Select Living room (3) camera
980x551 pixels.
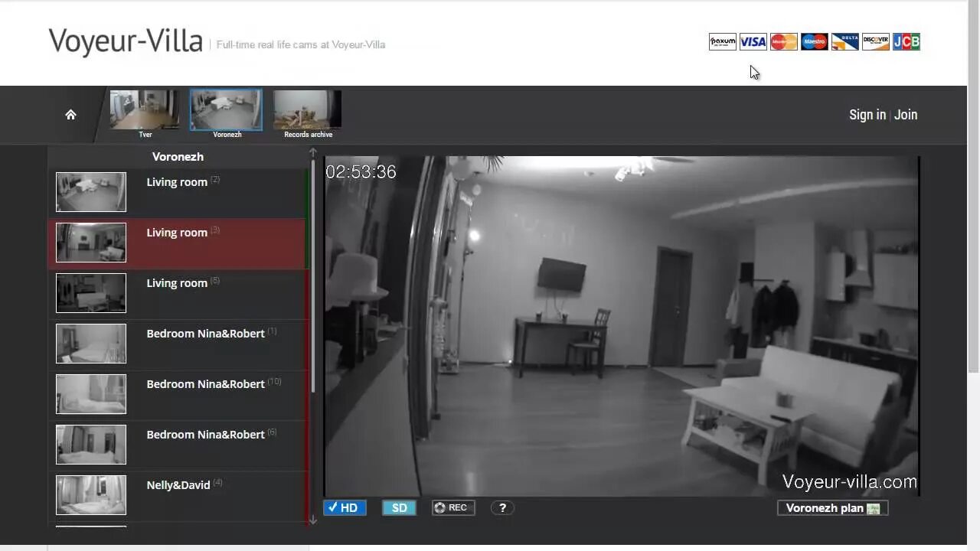[177, 243]
